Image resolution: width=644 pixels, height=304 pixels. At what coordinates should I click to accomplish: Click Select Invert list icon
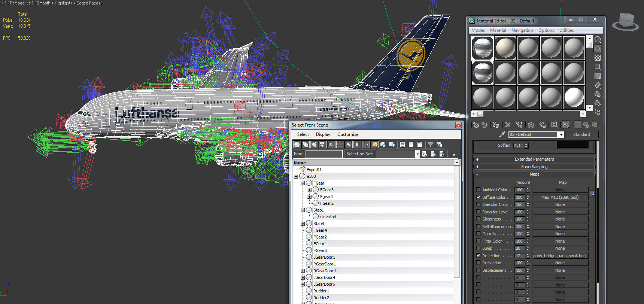[420, 145]
